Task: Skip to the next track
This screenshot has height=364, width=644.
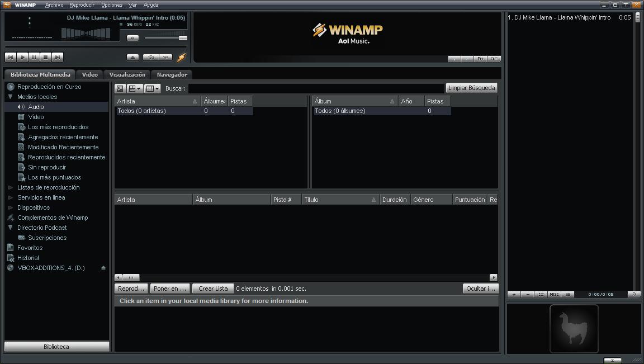Action: coord(58,57)
